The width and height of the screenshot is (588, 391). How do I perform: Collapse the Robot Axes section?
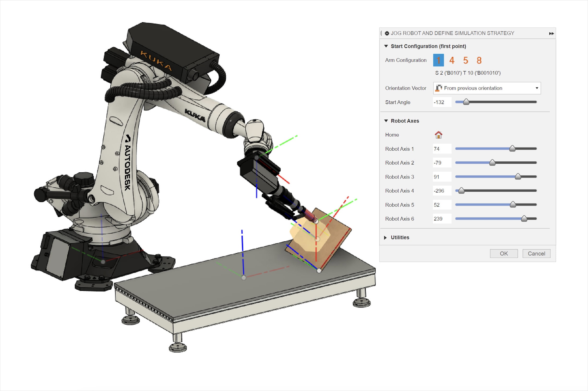tap(386, 121)
